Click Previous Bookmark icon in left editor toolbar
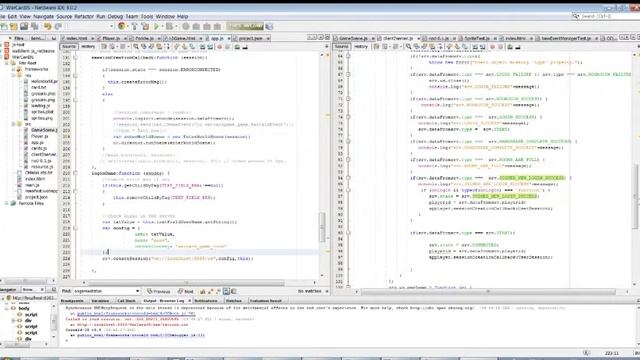Screen dimensions: 640x360 tap(177, 47)
